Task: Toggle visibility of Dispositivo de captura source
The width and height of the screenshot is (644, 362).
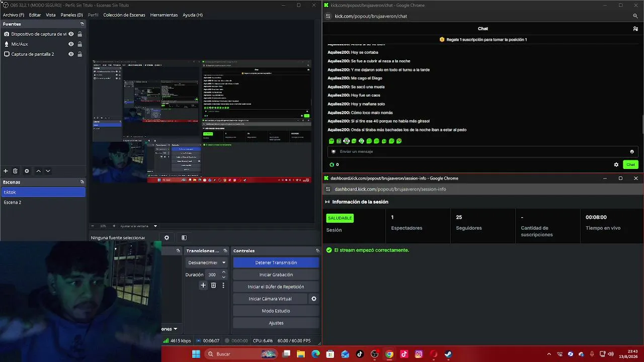Action: point(71,34)
